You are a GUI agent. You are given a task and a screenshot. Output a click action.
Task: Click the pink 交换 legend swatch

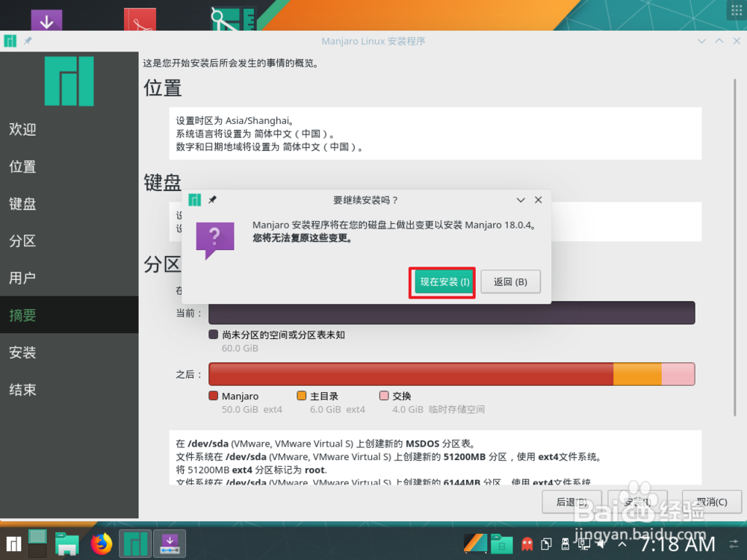(384, 396)
